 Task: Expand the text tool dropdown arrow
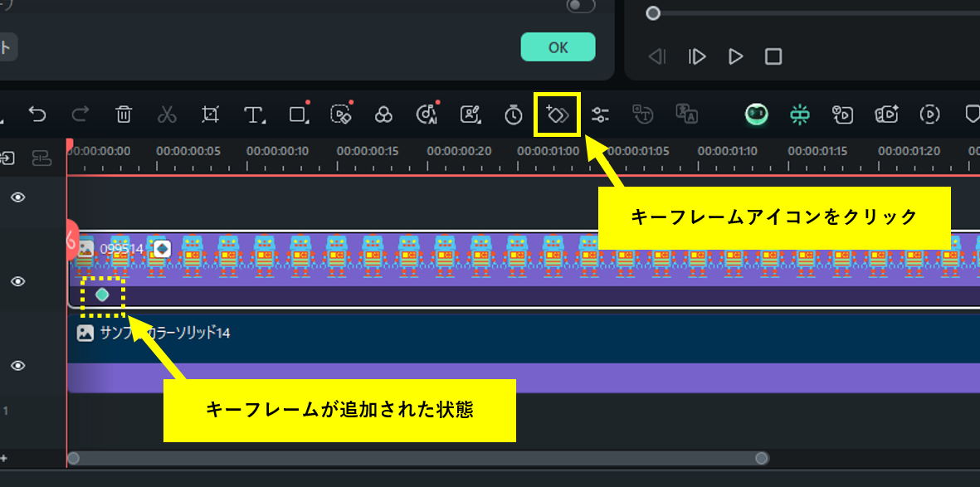[265, 124]
